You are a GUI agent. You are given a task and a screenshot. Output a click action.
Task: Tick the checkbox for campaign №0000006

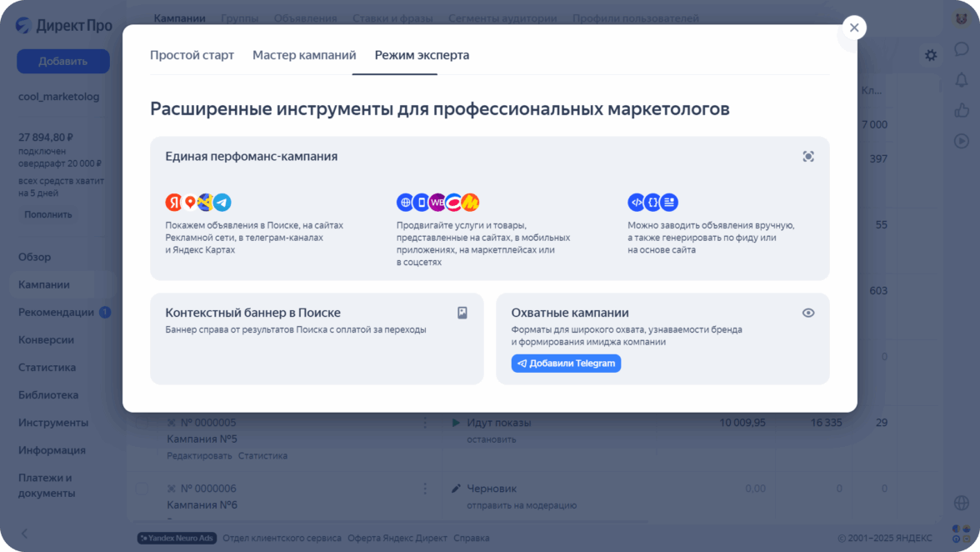click(x=142, y=489)
